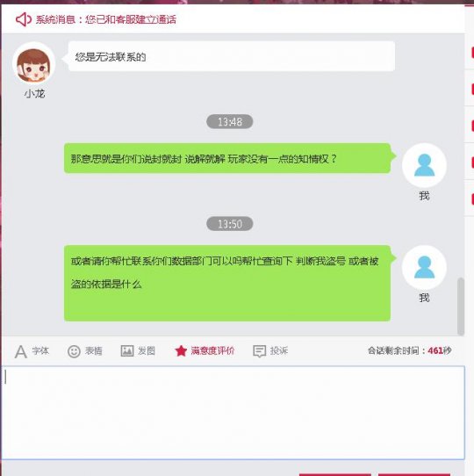This screenshot has height=476, width=474.
Task: Click my avatar beside the 知情权 message
Action: (424, 165)
